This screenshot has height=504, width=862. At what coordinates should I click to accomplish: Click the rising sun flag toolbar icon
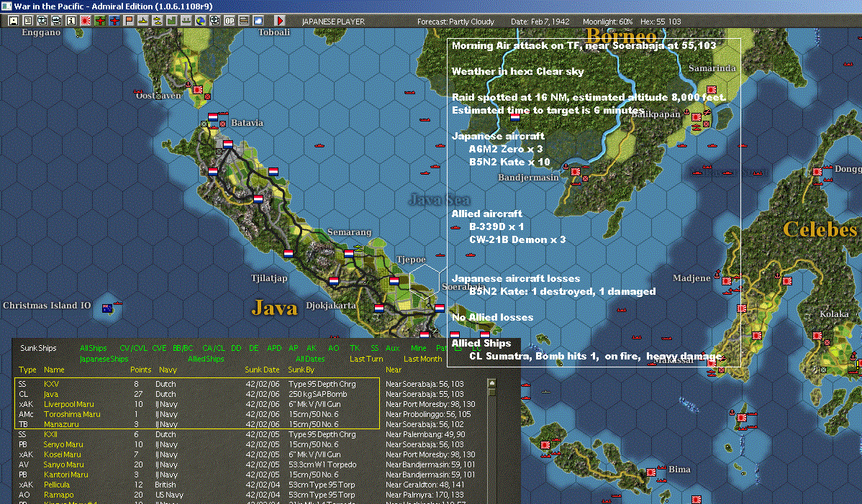point(85,21)
